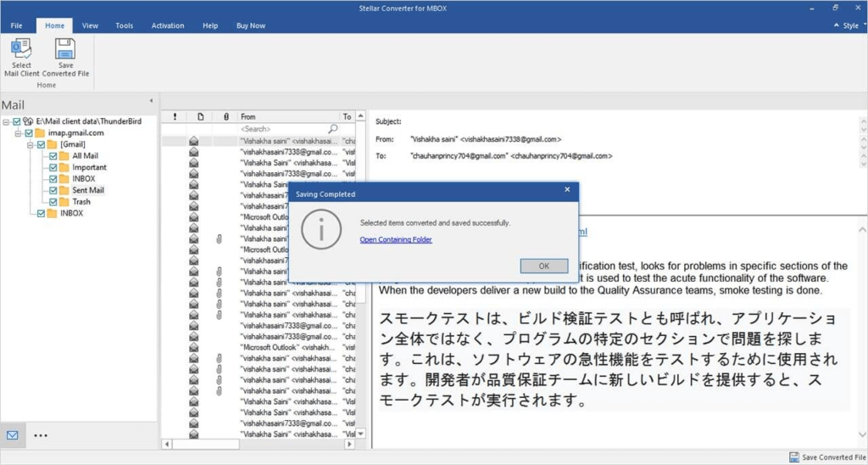Image resolution: width=868 pixels, height=465 pixels.
Task: Uncheck the Sent Mail folder checkbox
Action: coord(53,191)
